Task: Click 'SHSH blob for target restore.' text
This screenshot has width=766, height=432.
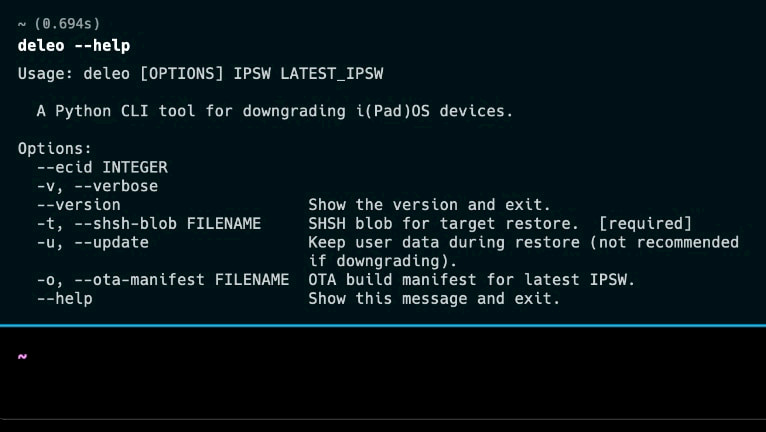Action: tap(444, 223)
